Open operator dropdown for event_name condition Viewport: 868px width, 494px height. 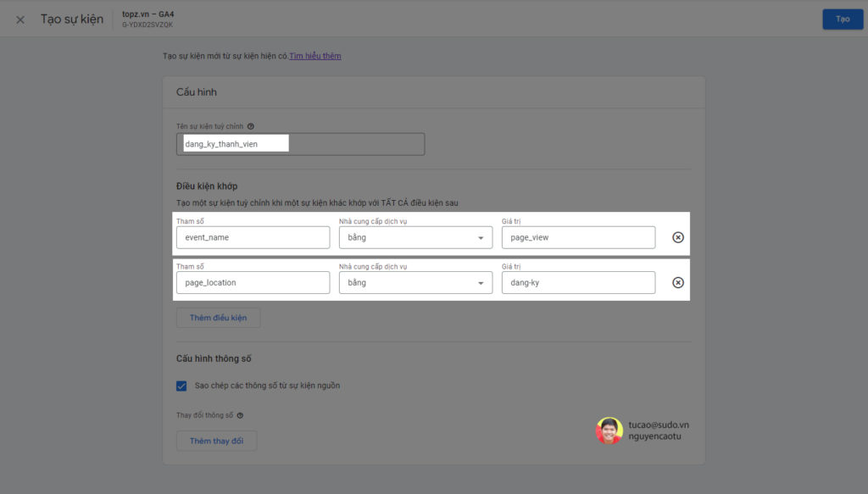(415, 237)
